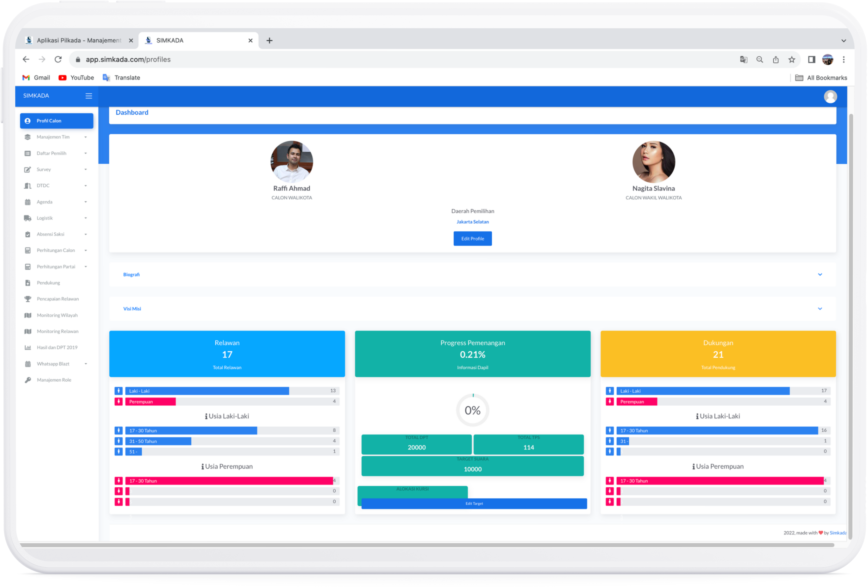Expand the Manajemen Tim dropdown arrow

(85, 137)
